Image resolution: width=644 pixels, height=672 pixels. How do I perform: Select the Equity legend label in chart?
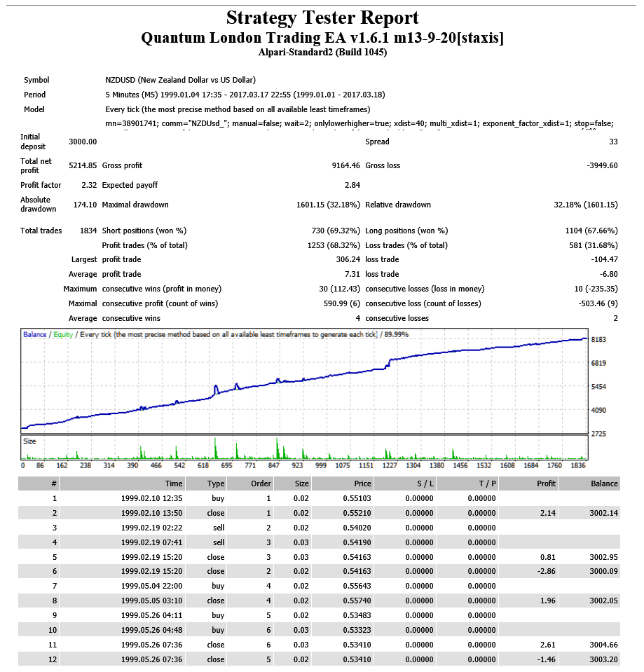click(x=63, y=335)
